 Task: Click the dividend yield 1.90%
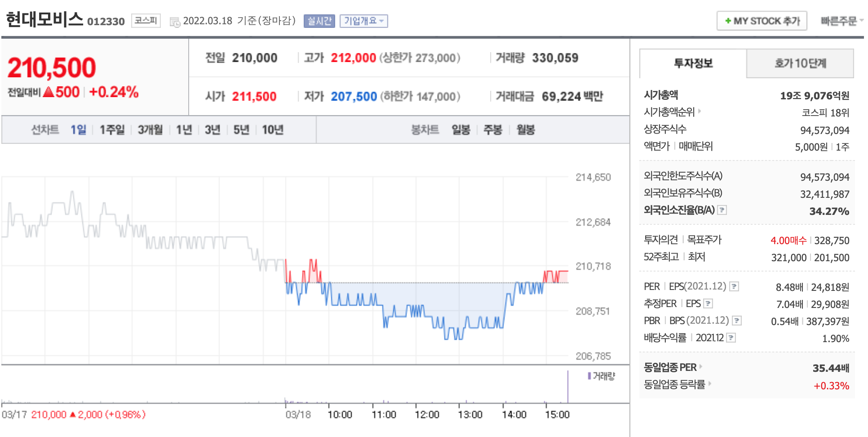click(x=836, y=339)
